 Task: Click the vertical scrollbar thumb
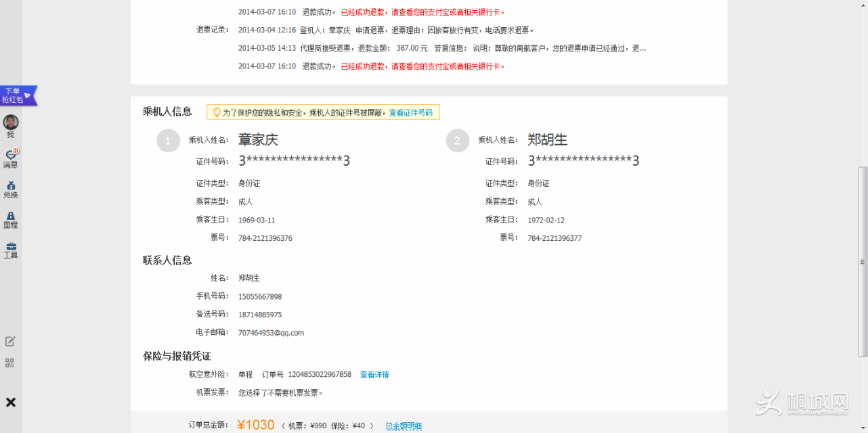click(862, 261)
